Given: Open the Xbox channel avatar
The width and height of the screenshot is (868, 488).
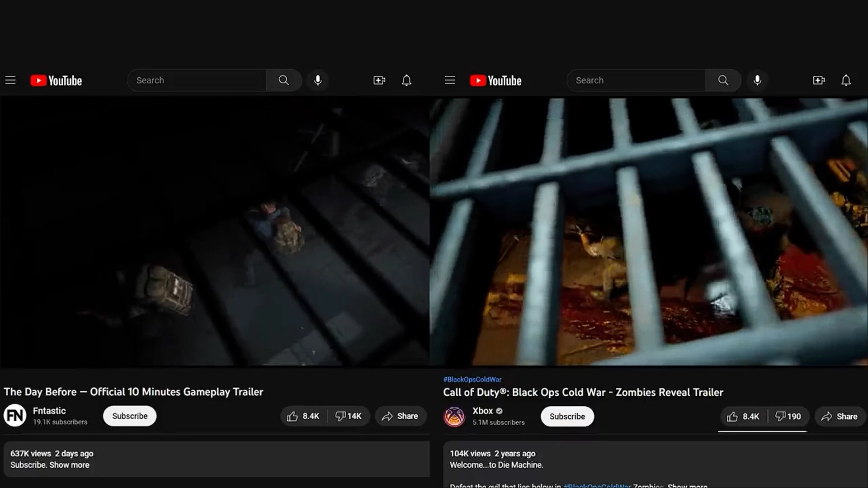Looking at the screenshot, I should (454, 416).
